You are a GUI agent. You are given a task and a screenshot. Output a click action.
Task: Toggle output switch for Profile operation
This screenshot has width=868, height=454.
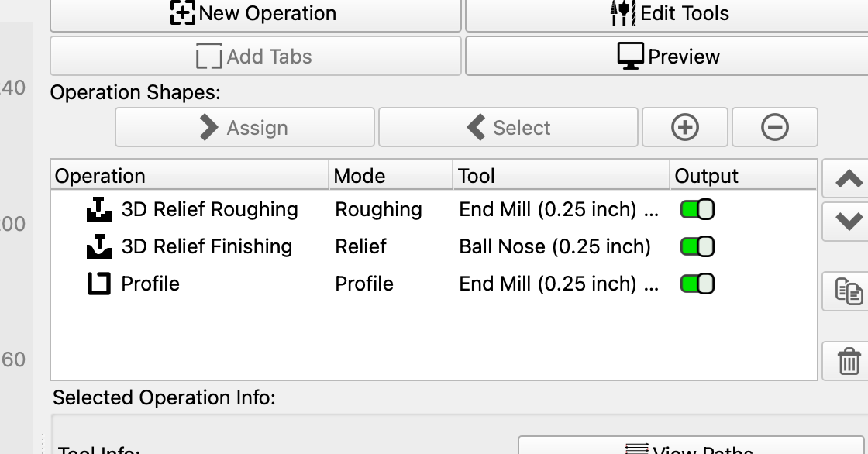click(697, 284)
